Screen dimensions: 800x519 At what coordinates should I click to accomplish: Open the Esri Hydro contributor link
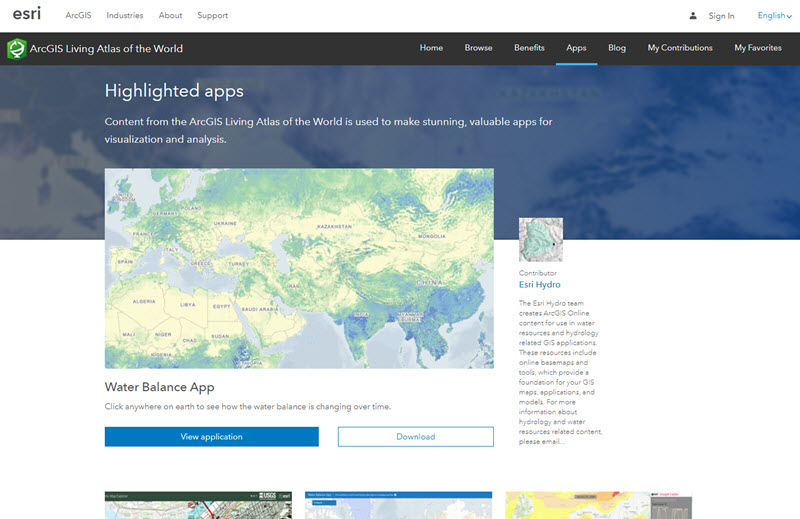click(x=539, y=285)
